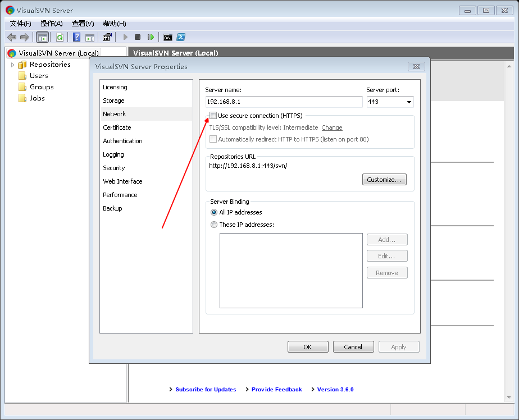The image size is (519, 420).
Task: Toggle the show/hide console tree icon
Action: pyautogui.click(x=43, y=38)
